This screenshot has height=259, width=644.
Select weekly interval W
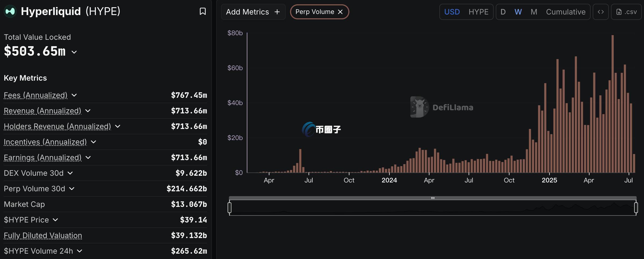518,12
